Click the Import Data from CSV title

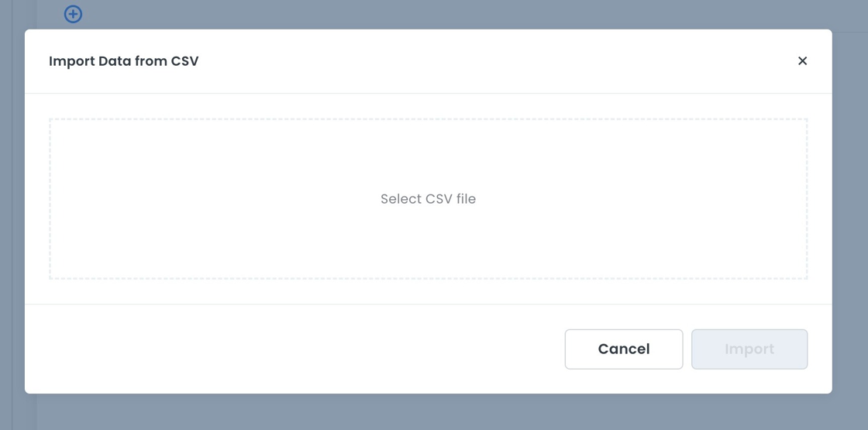coord(124,61)
